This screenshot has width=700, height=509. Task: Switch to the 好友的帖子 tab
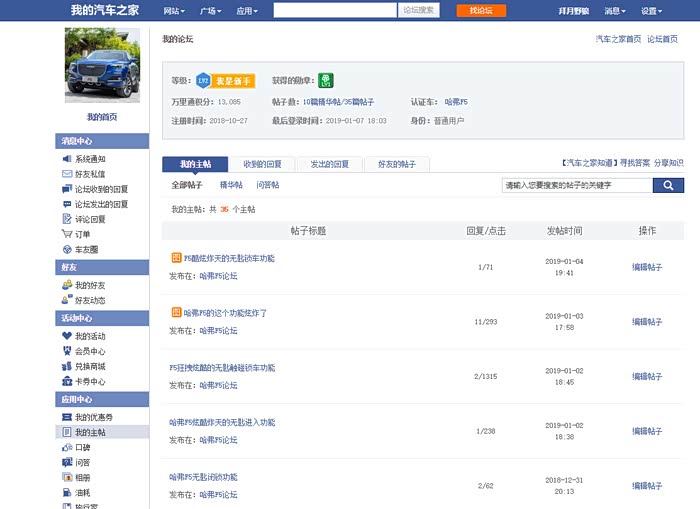coord(396,164)
